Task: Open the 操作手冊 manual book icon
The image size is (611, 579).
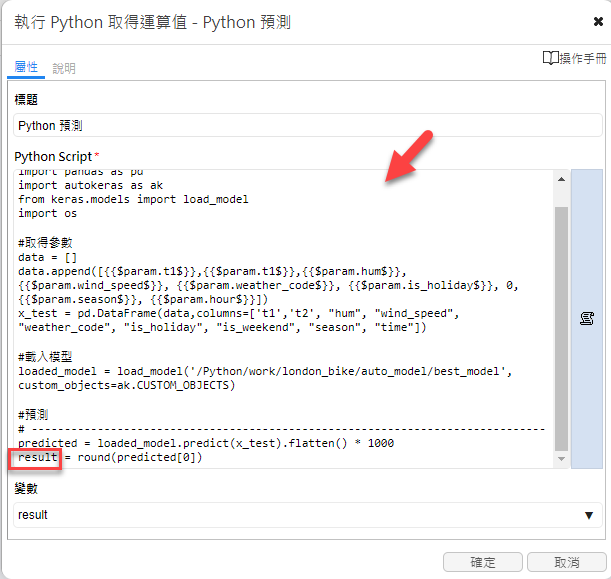Action: tap(551, 58)
